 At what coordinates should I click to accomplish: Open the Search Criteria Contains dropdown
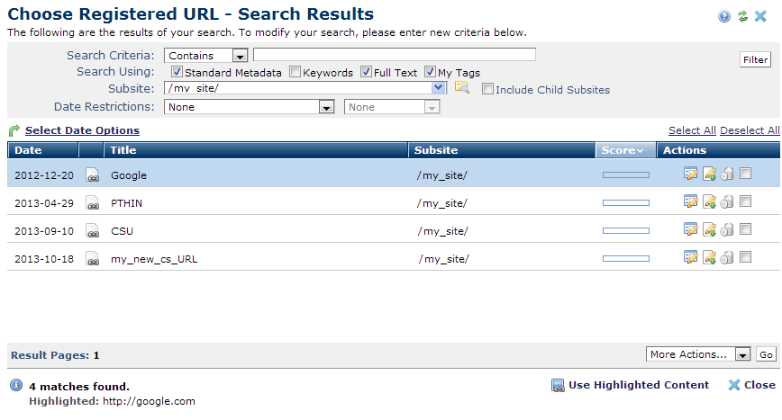pos(240,56)
